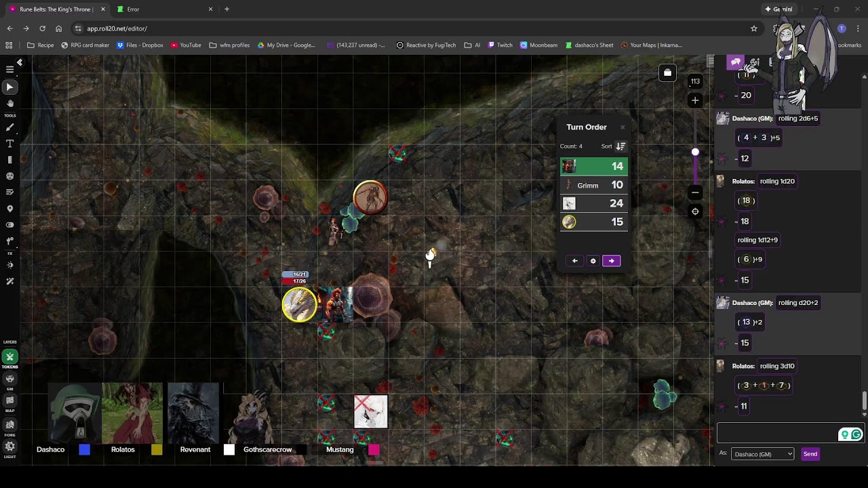Image resolution: width=868 pixels, height=488 pixels.
Task: Select the turn entry with initiative 24
Action: [x=594, y=203]
